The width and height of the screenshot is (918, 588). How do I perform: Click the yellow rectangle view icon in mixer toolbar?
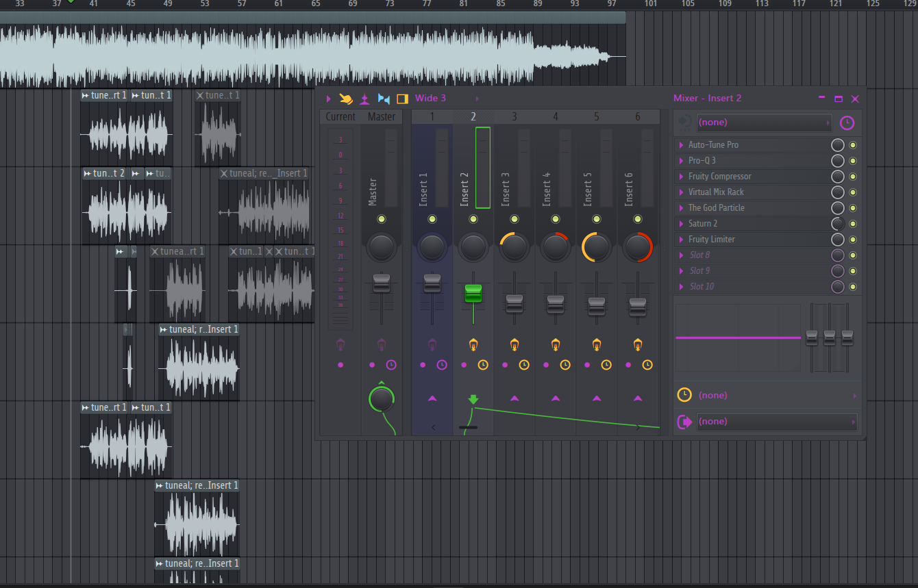(402, 99)
